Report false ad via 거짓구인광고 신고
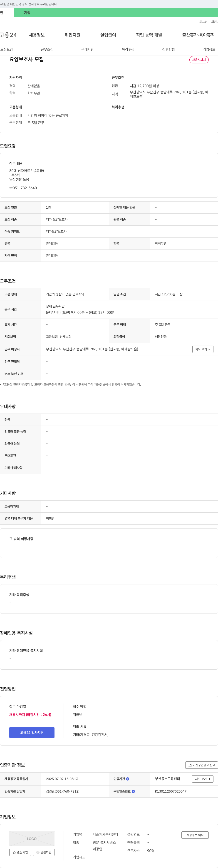 coord(201,765)
